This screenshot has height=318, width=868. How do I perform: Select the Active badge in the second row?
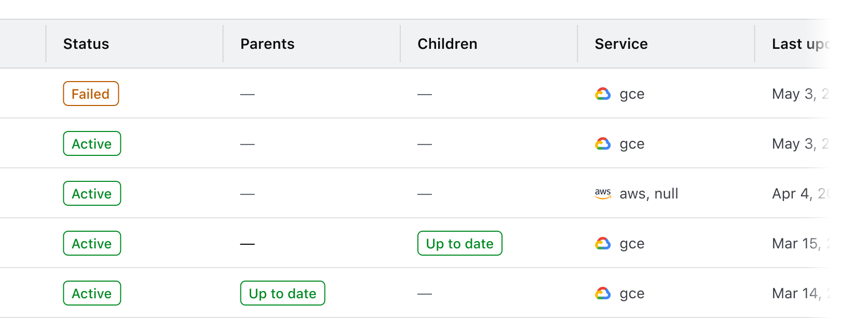(92, 144)
